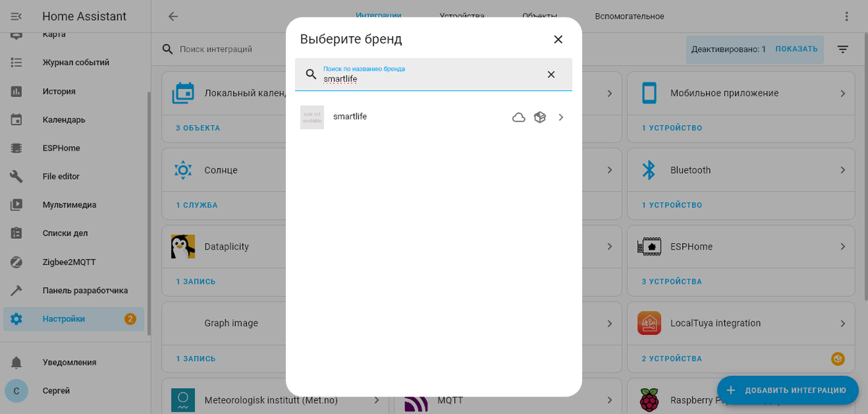Open 1 ЗАПИСЬ link under Dataplicity
This screenshot has height=414, width=868.
click(196, 282)
